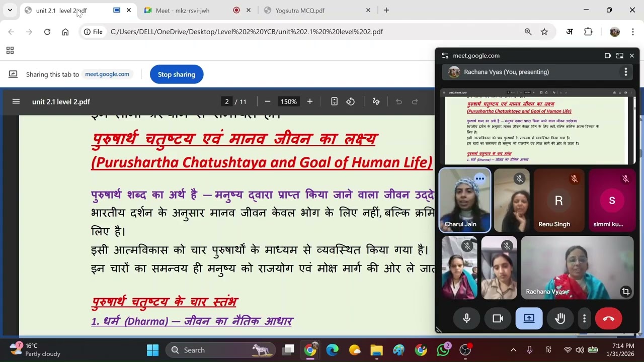Open Task View on the taskbar
Viewport: 644px width, 362px height.
[288, 350]
